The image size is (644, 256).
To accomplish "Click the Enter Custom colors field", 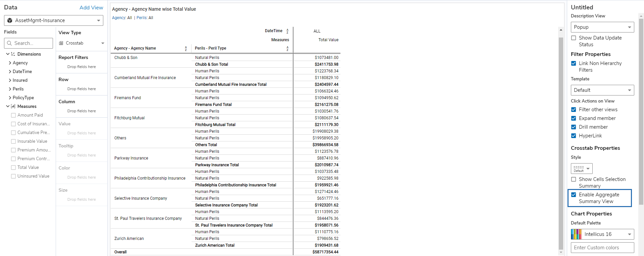I will click(x=602, y=248).
